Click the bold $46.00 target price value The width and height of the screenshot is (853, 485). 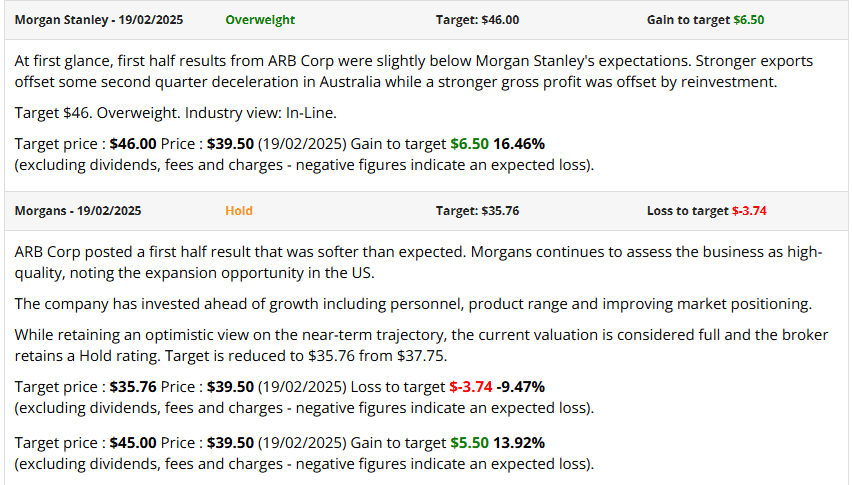click(133, 144)
